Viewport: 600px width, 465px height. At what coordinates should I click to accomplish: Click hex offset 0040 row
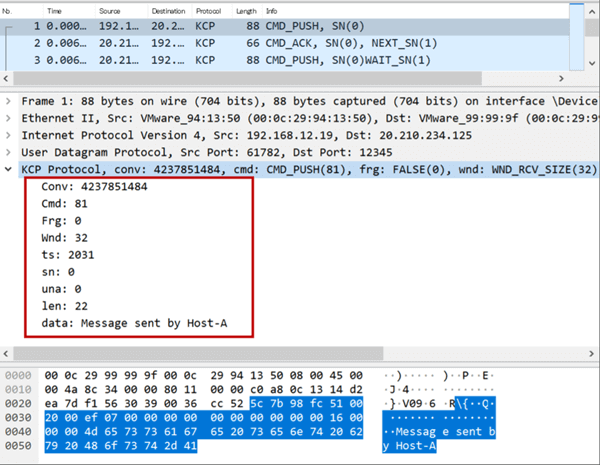(x=18, y=432)
